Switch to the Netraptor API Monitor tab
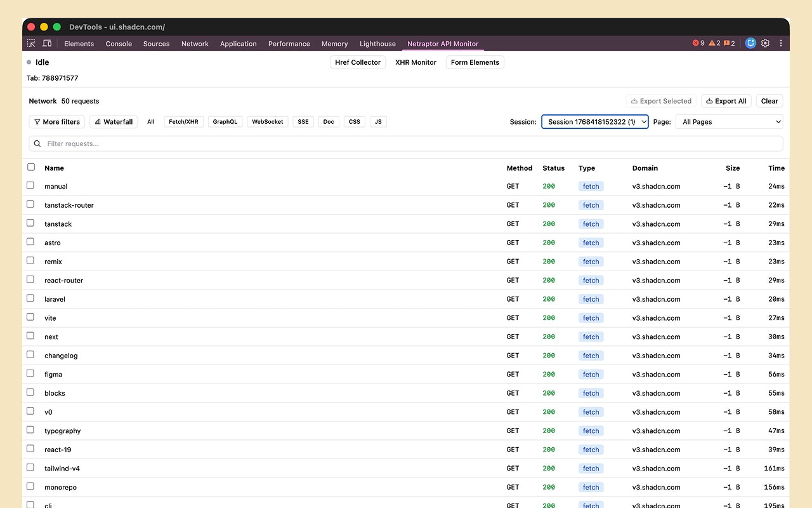Screen dimensions: 812x508 pyautogui.click(x=443, y=43)
